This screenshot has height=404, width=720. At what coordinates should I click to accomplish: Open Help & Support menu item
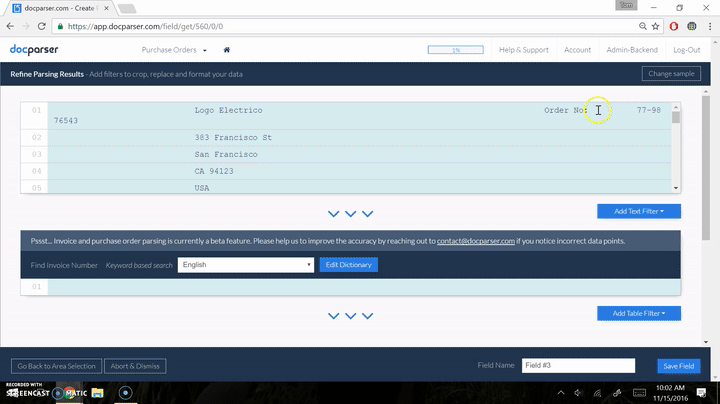point(523,49)
